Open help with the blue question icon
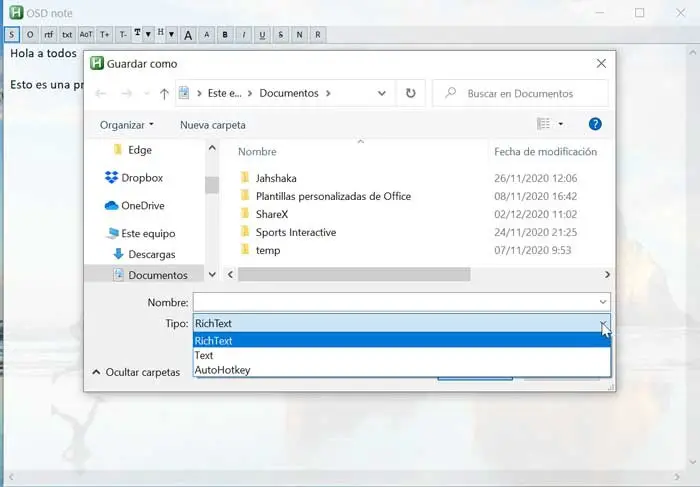The width and height of the screenshot is (700, 487). [x=595, y=124]
